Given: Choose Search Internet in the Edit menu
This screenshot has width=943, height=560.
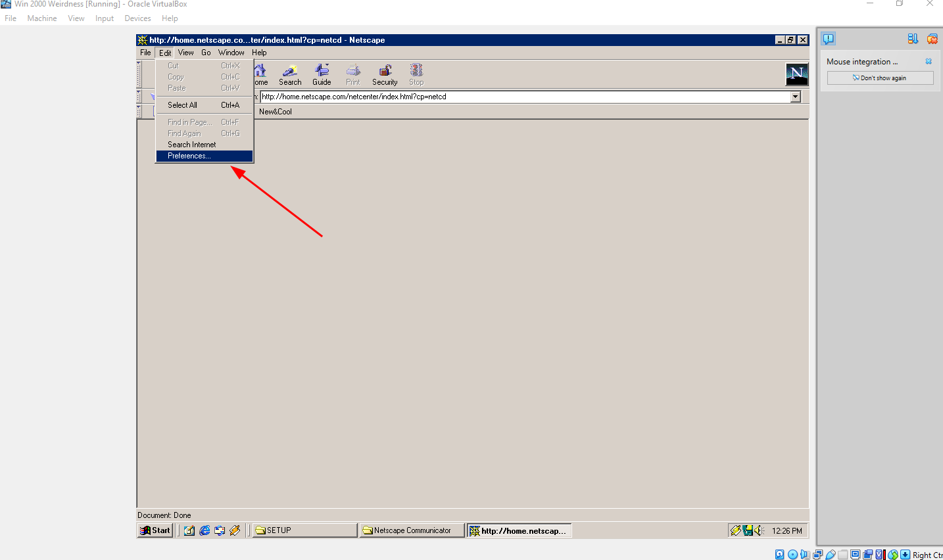Looking at the screenshot, I should click(205, 145).
